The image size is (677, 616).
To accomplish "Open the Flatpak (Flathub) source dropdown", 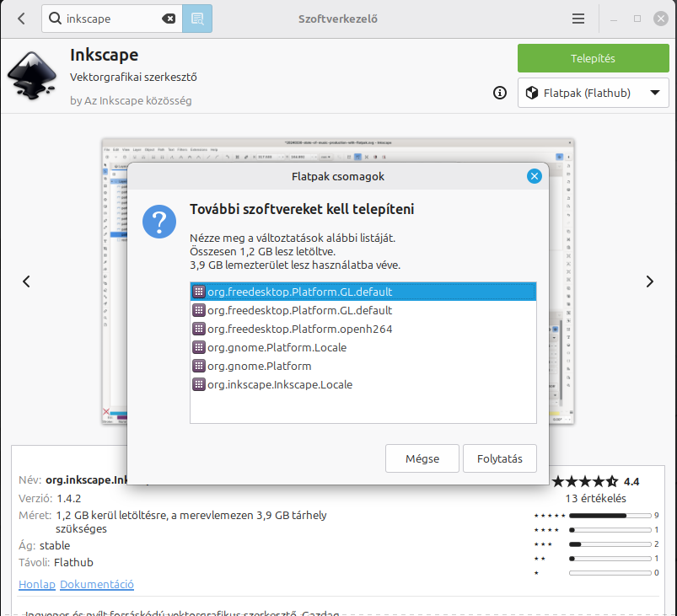I will 594,93.
